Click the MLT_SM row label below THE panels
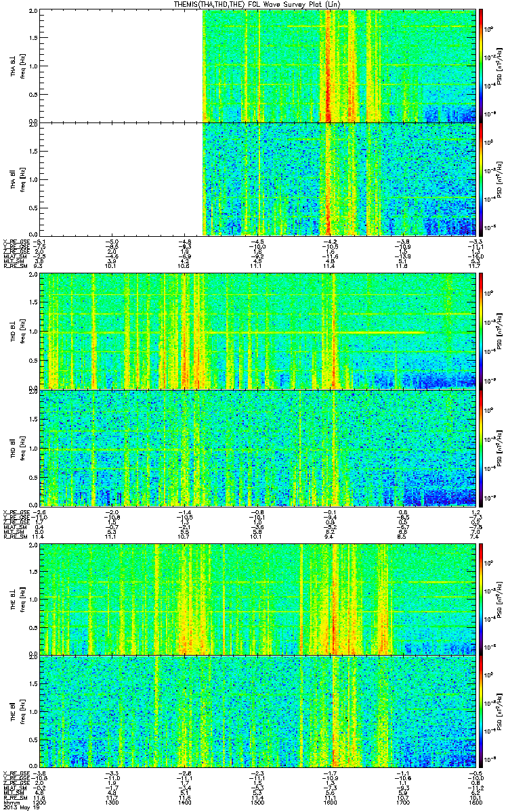The height and width of the screenshot is (812, 508). (x=12, y=793)
